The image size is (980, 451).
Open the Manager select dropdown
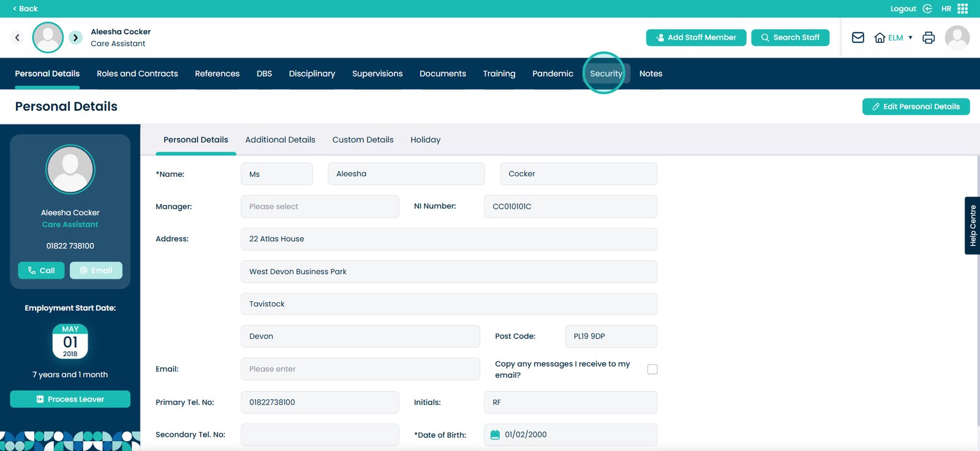[320, 206]
